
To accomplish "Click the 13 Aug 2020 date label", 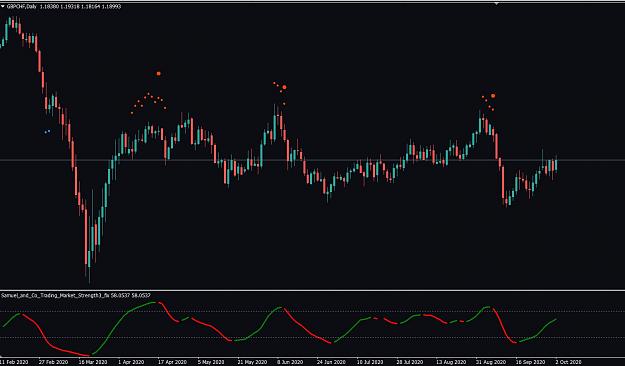I will click(x=450, y=362).
